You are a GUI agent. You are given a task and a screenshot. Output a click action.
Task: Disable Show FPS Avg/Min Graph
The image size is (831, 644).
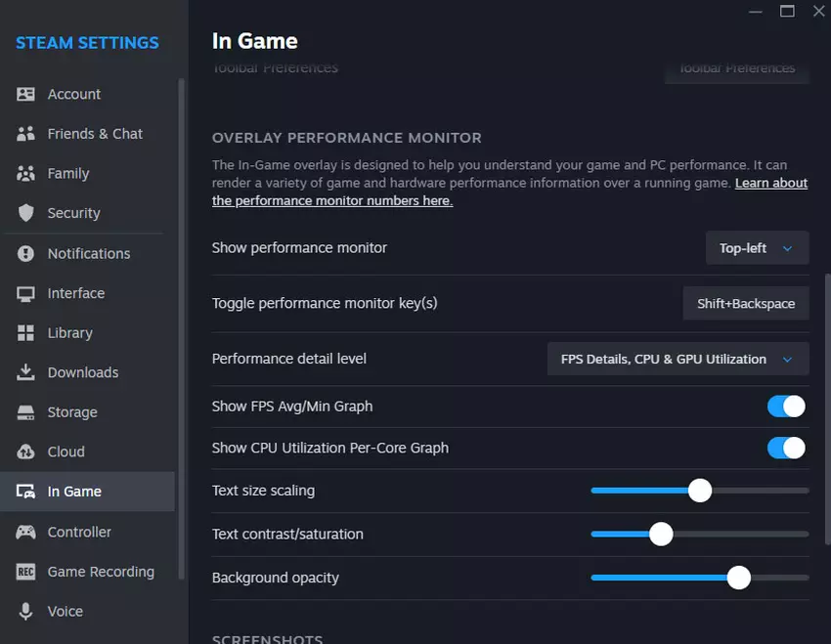[x=786, y=406]
